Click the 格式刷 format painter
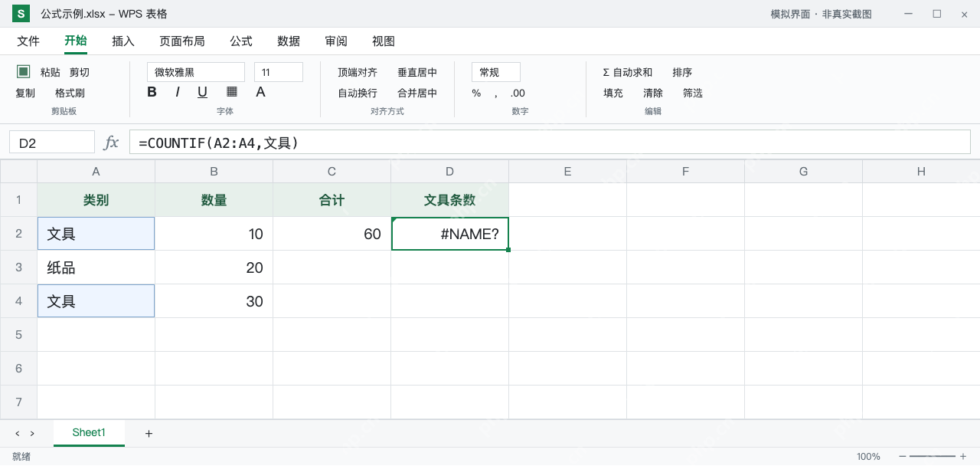This screenshot has height=466, width=980. (x=70, y=94)
